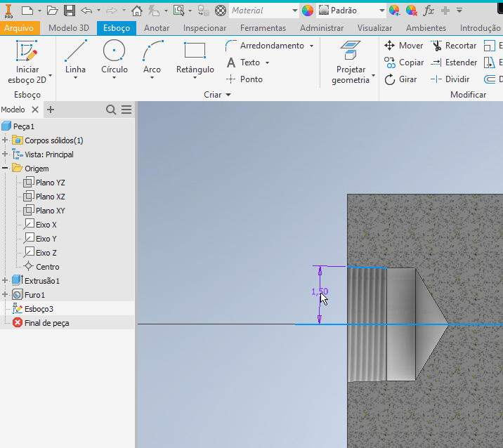Select the Mover modify tool

point(403,46)
